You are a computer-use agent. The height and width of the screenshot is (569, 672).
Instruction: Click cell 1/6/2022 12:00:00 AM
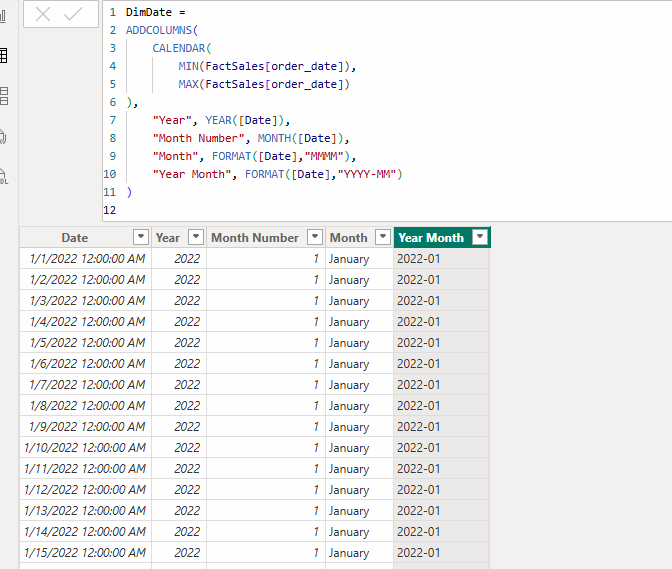(x=87, y=364)
